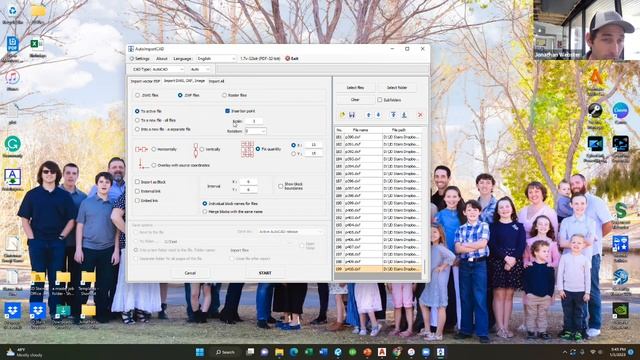Open Chrome from the taskbar
640x360 pixels.
pos(397,352)
